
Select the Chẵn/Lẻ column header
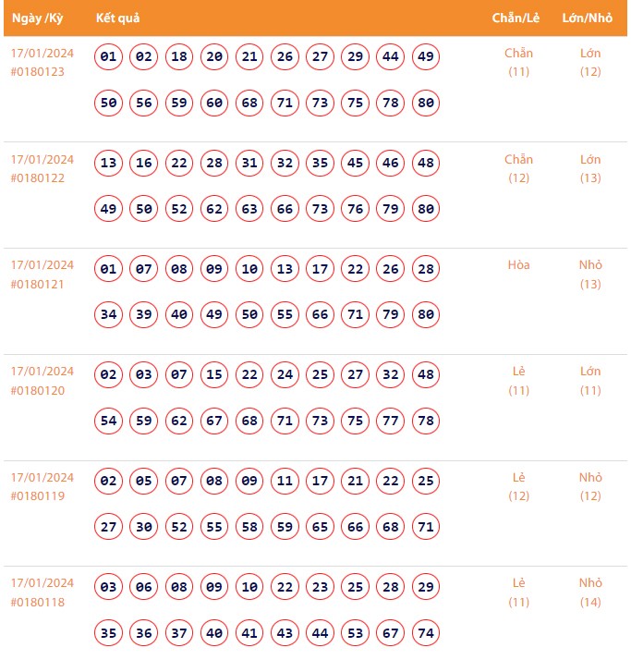coord(516,18)
